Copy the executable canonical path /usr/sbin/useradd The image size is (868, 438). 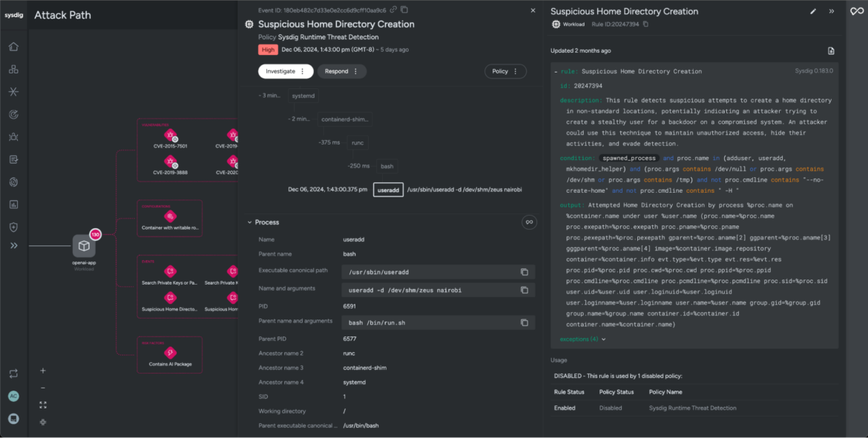pyautogui.click(x=525, y=272)
